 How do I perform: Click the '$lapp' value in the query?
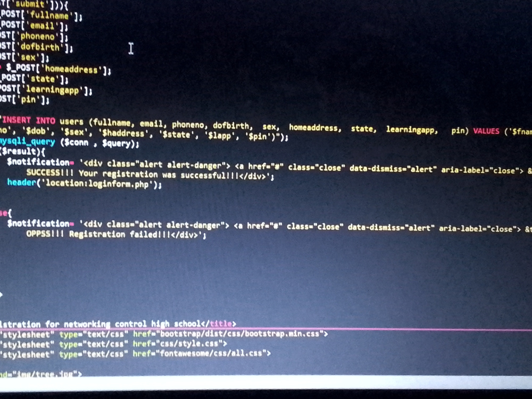point(220,136)
